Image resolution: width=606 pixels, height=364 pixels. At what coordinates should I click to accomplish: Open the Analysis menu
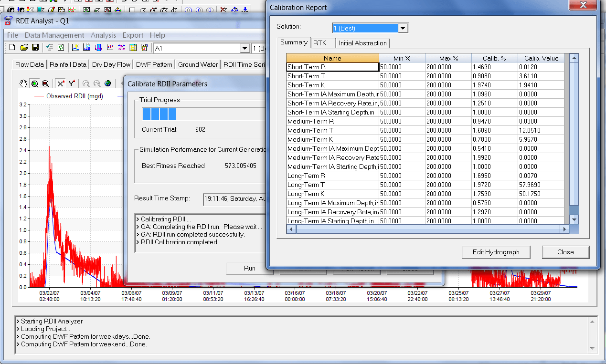tap(104, 35)
